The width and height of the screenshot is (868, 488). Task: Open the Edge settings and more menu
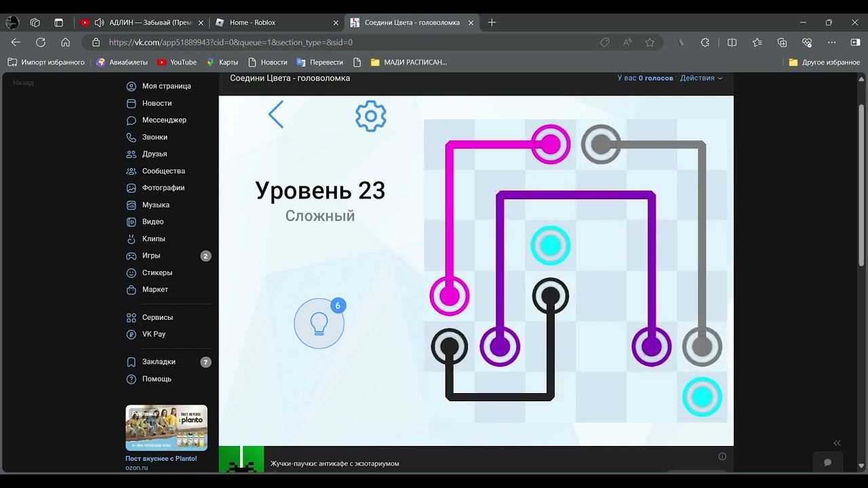831,42
